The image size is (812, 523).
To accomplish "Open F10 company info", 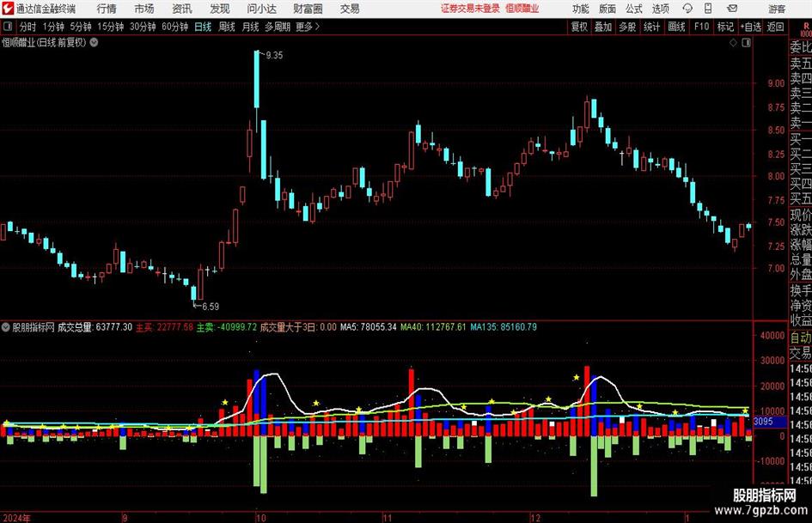I will [x=701, y=27].
